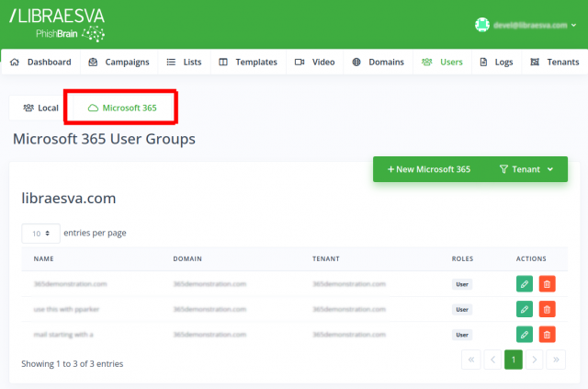This screenshot has height=389, width=588.
Task: Sort the table by NAME column
Action: (43, 258)
